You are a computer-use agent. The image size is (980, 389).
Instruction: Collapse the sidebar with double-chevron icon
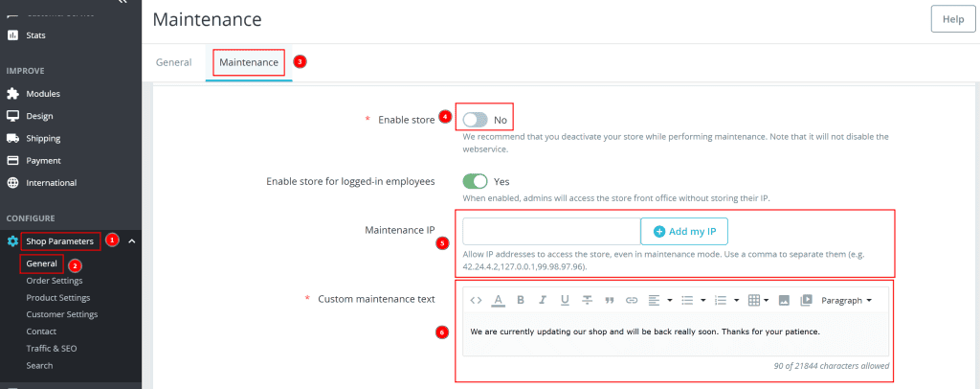point(122,2)
